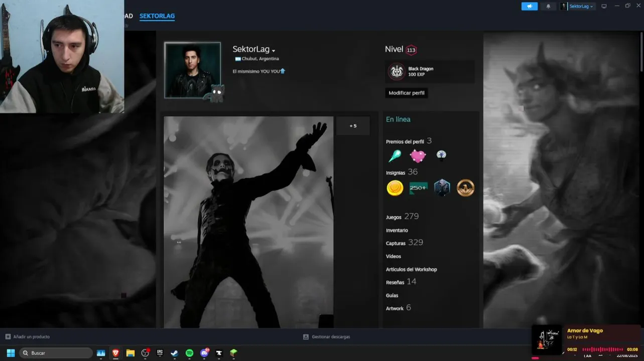Open the featured concert artwork image
This screenshot has height=361, width=644.
click(248, 222)
